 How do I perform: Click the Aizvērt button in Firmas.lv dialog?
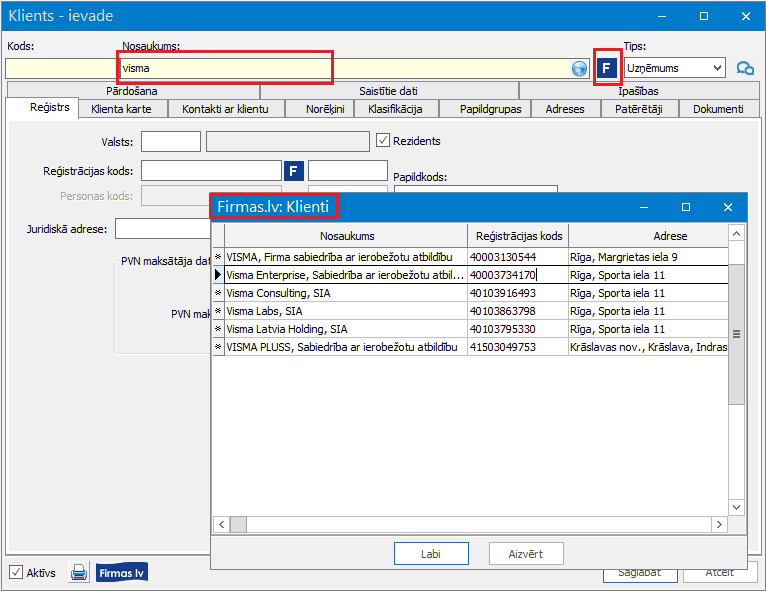point(526,554)
